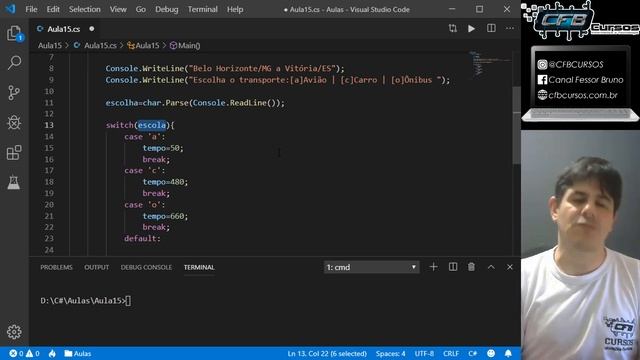Click the flame icon in status bar
This screenshot has height=360, width=640.
(52, 353)
